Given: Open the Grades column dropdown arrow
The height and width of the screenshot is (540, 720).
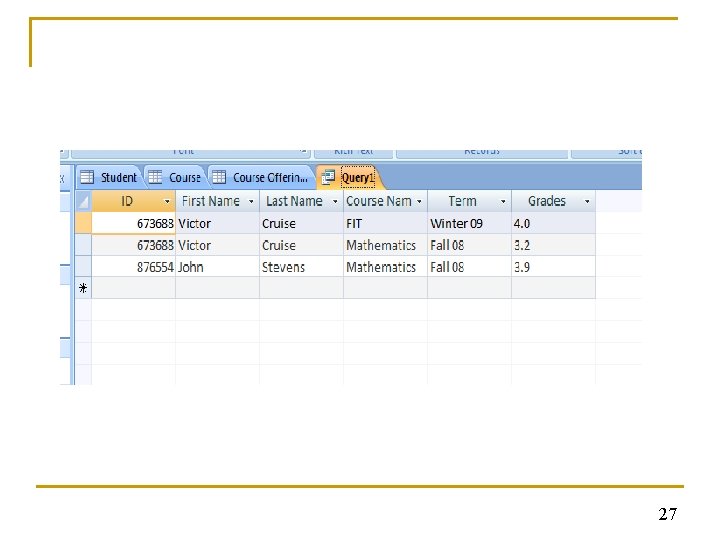Looking at the screenshot, I should coord(587,202).
